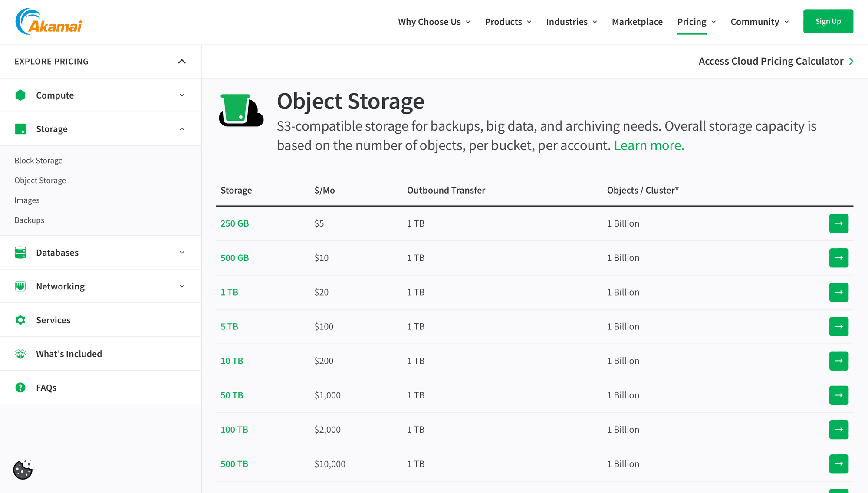This screenshot has width=868, height=493.
Task: Click the arrow for the 250 GB plan
Action: (x=838, y=223)
